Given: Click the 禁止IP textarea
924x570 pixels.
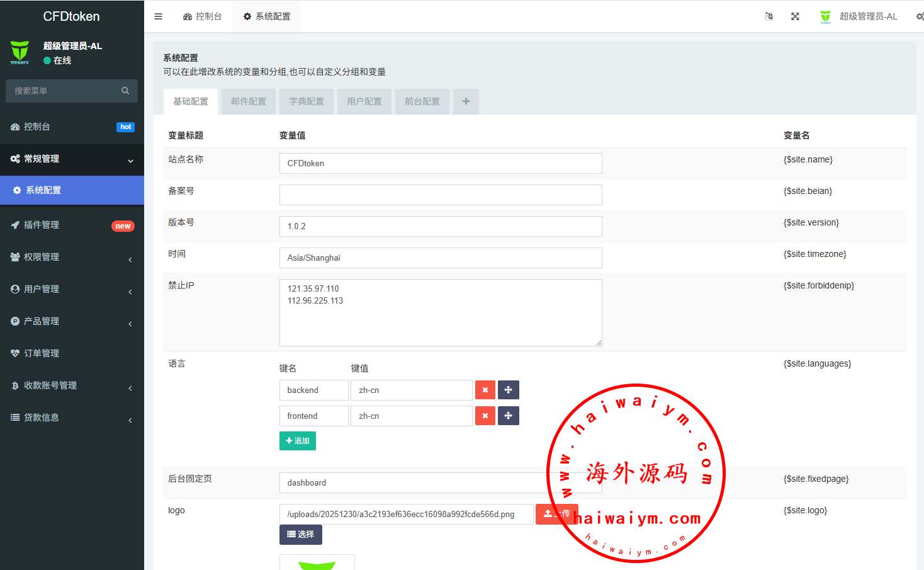Looking at the screenshot, I should 440,312.
